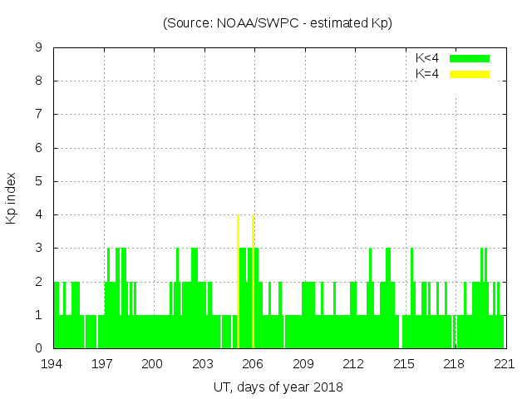Viewport: 532px width, 399px height.
Task: Click x-axis tick label 221
Action: click(505, 363)
